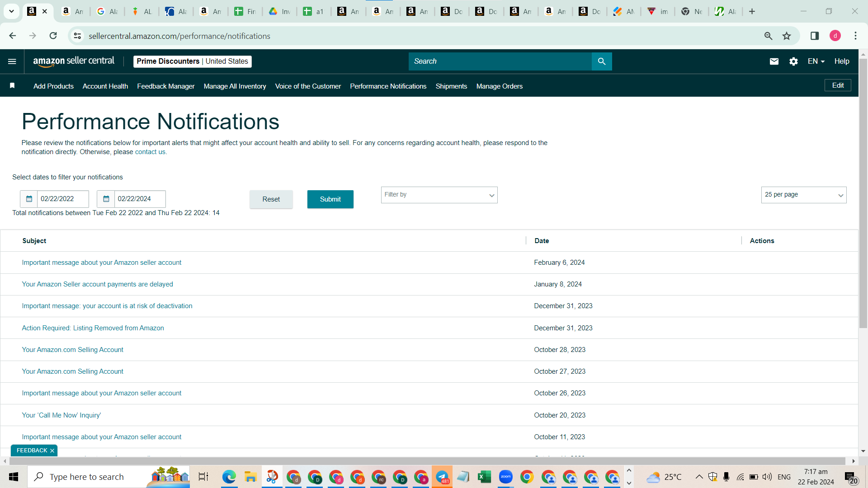Open Shipments in the nav bar
Screen dimensions: 868x488
point(451,86)
